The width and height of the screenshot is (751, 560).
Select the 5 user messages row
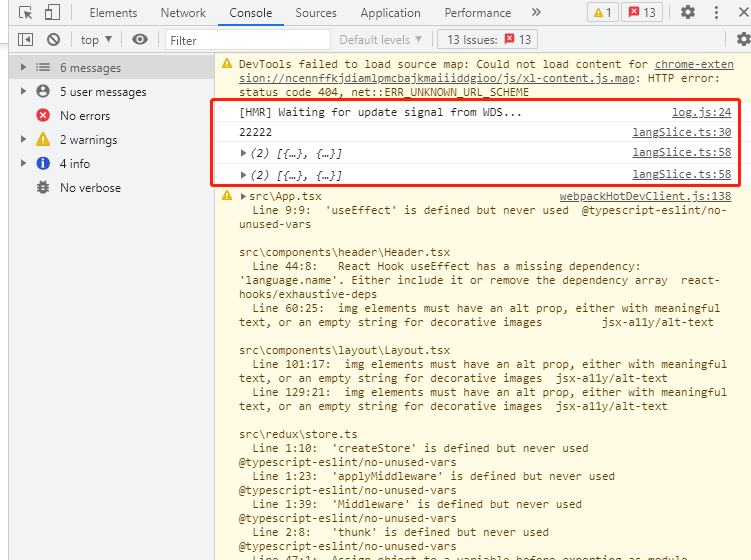(x=112, y=91)
